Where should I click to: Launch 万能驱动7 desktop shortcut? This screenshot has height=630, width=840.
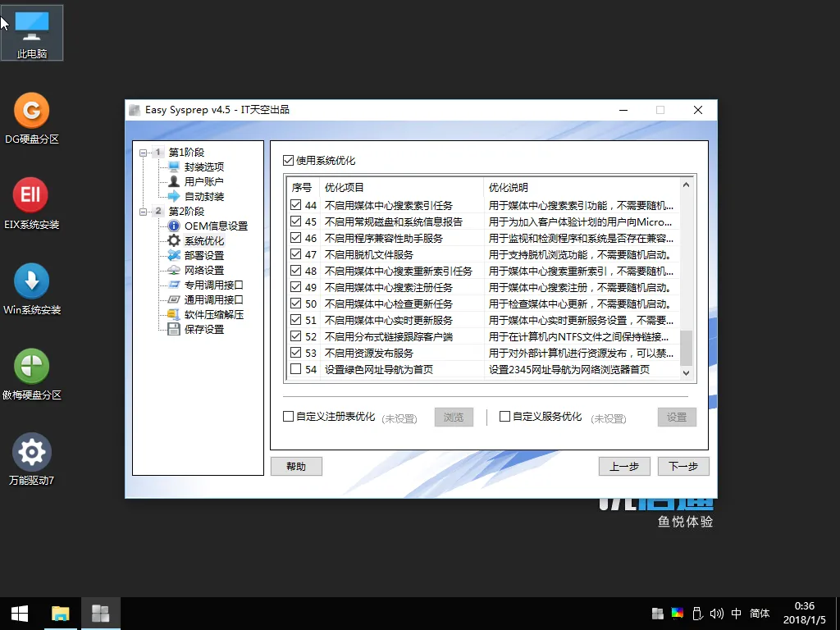[x=32, y=459]
